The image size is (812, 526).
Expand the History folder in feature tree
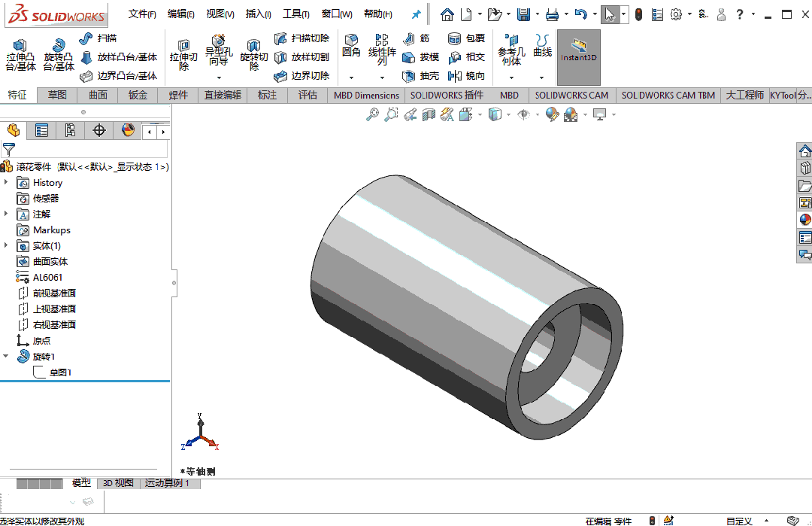(x=6, y=183)
